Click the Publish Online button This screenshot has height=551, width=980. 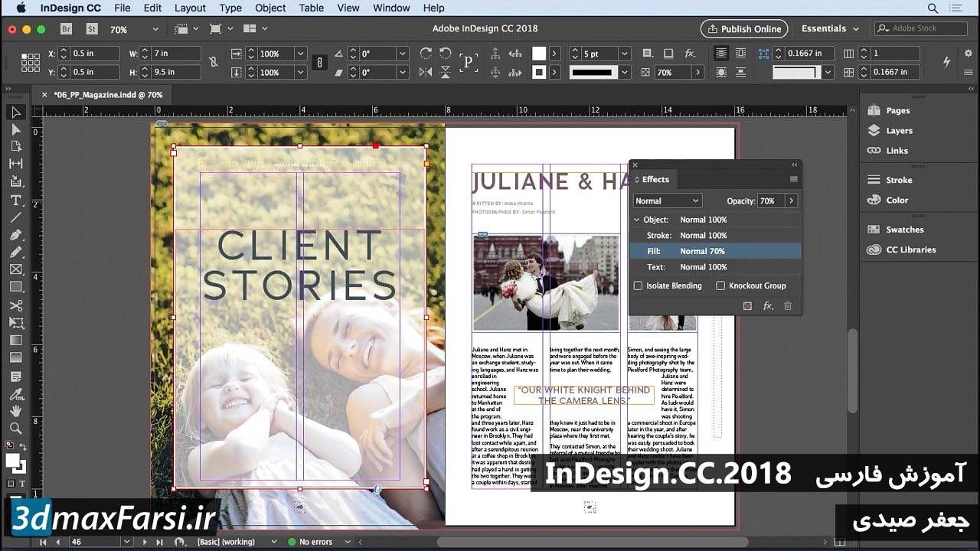pos(744,29)
